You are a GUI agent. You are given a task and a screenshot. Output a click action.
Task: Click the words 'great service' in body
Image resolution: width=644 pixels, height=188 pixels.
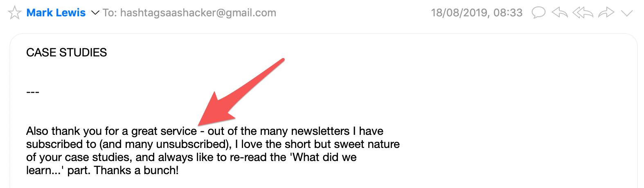point(164,131)
